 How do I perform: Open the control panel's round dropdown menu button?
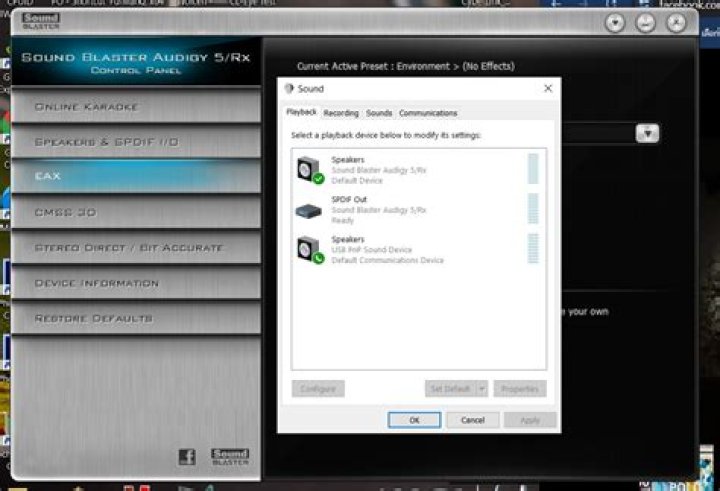[615, 23]
